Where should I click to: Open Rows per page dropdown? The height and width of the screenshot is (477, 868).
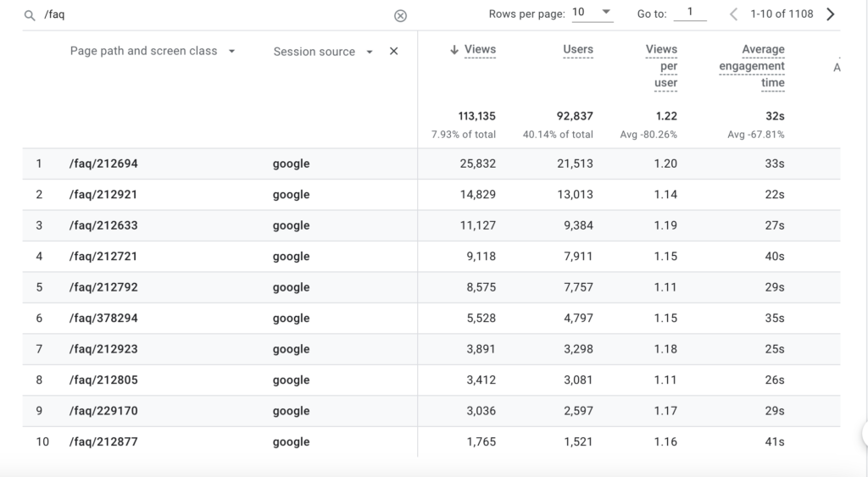pos(593,13)
